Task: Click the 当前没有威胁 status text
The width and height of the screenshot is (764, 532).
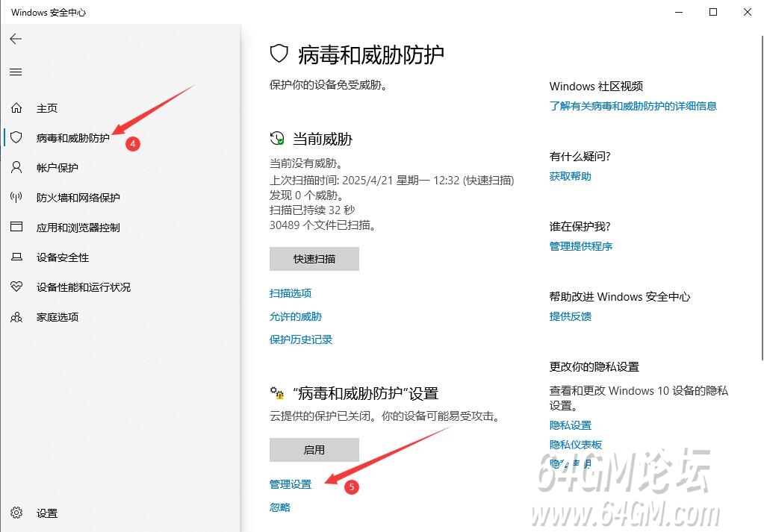Action: pos(306,163)
